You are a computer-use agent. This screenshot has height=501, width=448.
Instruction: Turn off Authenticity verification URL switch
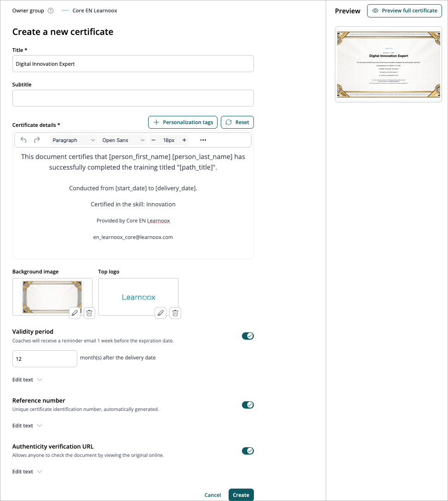tap(248, 451)
